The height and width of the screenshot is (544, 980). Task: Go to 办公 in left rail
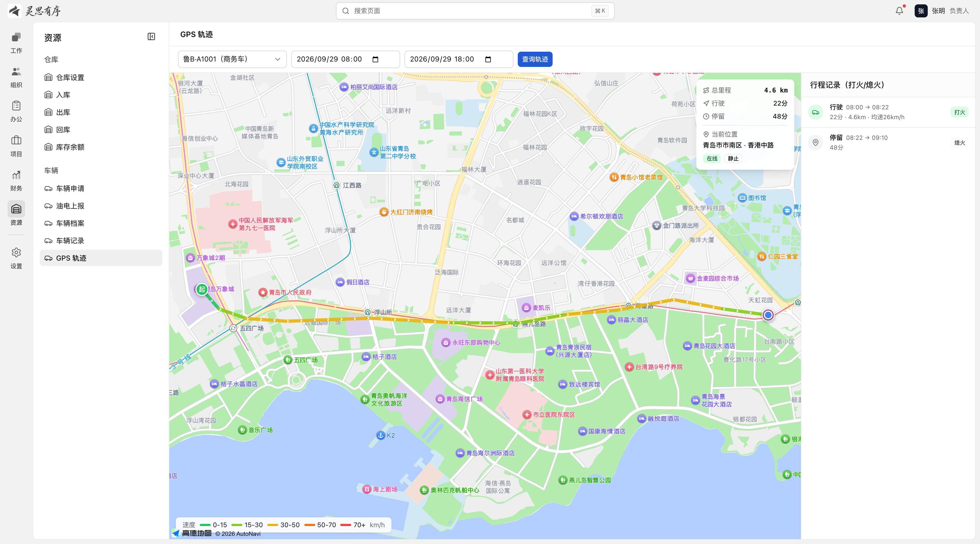[16, 111]
